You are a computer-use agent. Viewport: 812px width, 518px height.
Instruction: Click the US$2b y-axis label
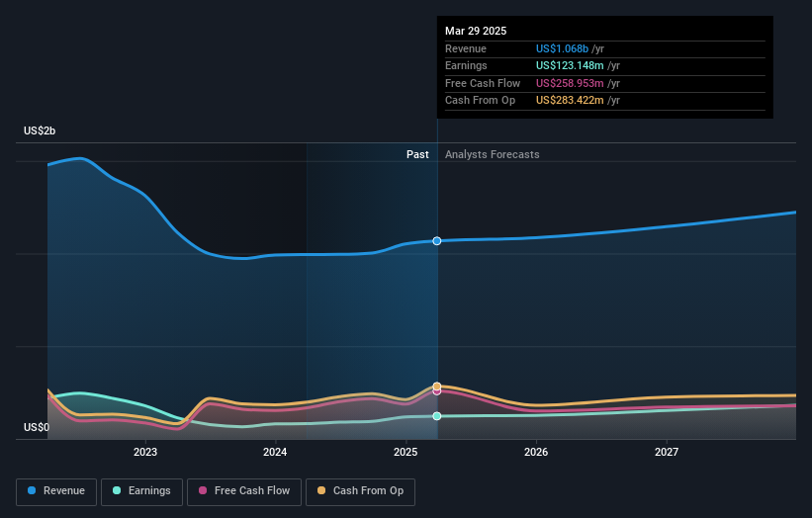tap(40, 130)
